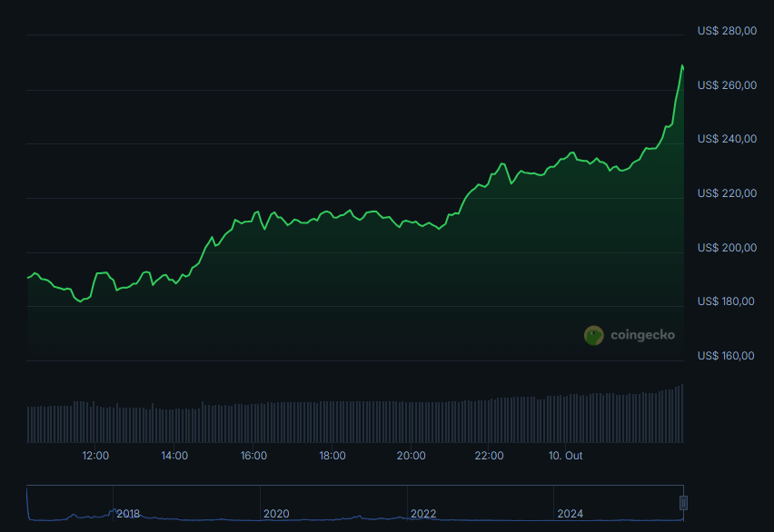Click the 18:00 time axis label
The width and height of the screenshot is (774, 532).
(332, 456)
